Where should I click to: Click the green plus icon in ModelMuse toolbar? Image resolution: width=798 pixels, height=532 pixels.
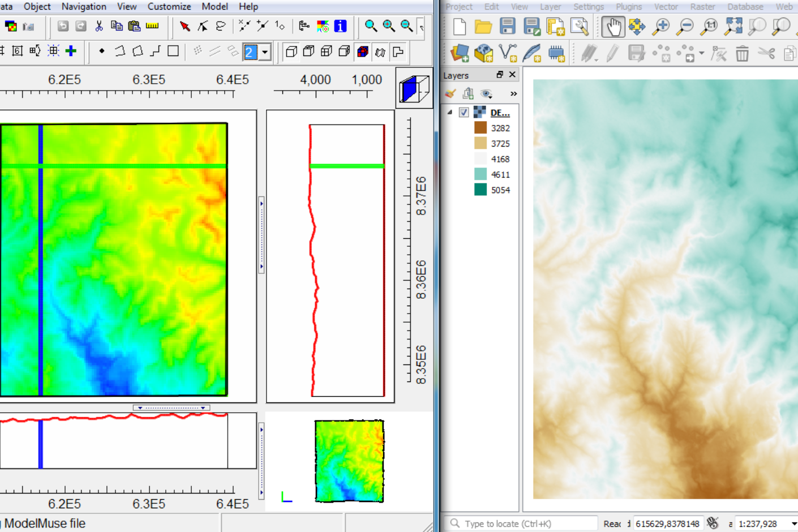tap(71, 52)
